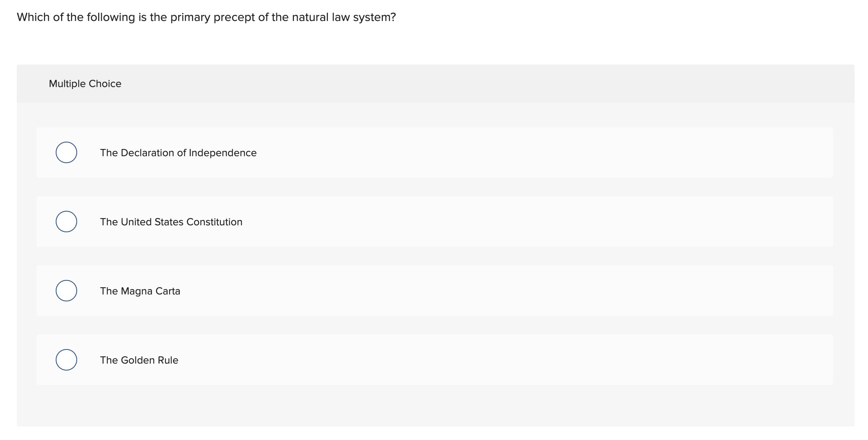868x440 pixels.
Task: Click the text 'The Magna Carta'
Action: pyautogui.click(x=140, y=291)
